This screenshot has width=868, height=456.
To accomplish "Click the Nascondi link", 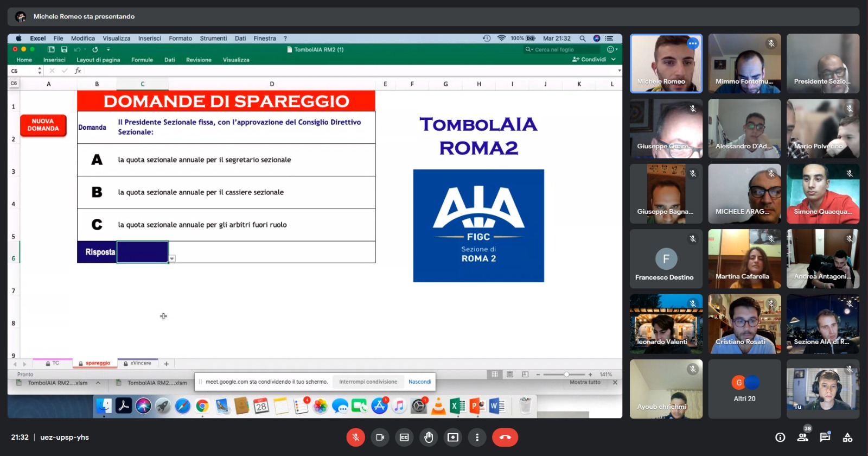I will point(420,382).
